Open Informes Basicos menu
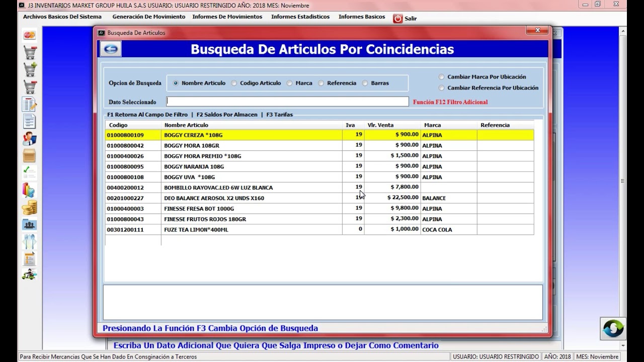The height and width of the screenshot is (362, 644). tap(362, 17)
